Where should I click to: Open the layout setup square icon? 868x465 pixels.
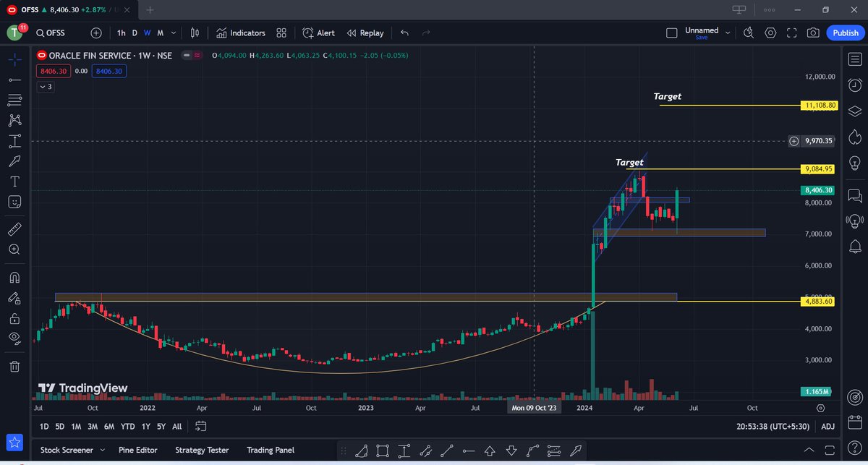coord(671,33)
